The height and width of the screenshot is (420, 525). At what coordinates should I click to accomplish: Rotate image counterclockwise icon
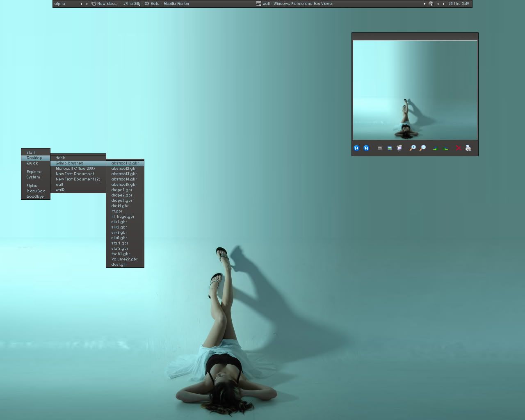pyautogui.click(x=446, y=148)
